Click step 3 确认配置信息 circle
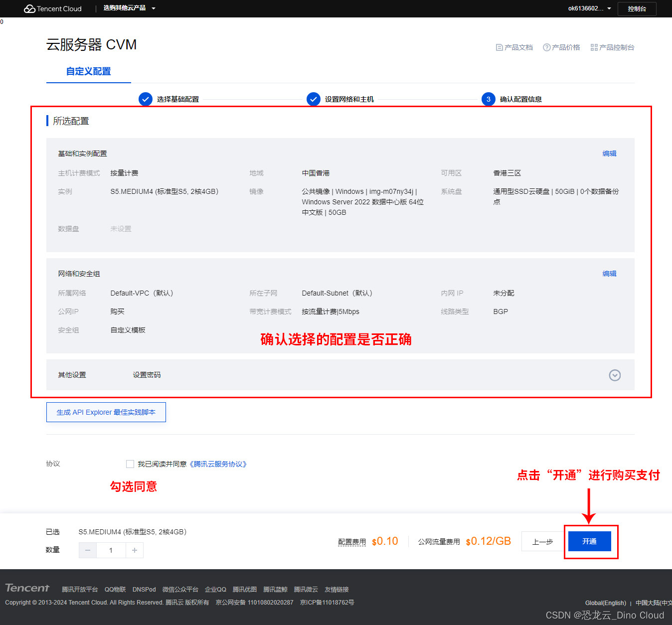 (489, 99)
